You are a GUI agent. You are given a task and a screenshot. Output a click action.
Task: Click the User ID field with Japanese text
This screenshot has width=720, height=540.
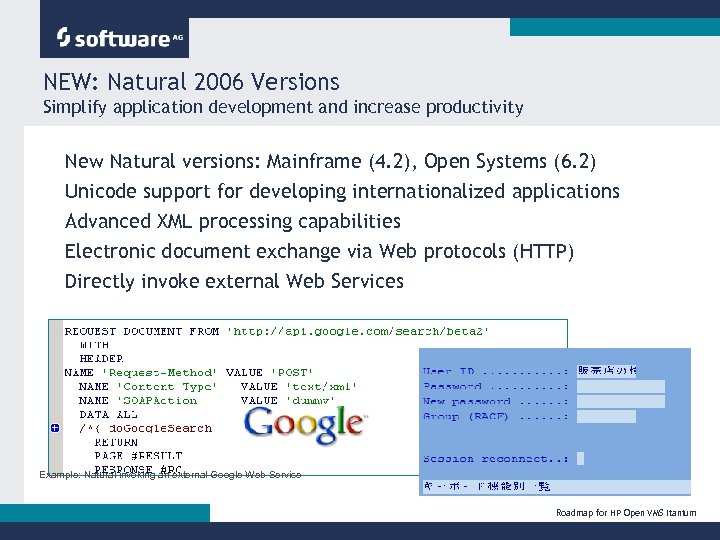pyautogui.click(x=607, y=370)
